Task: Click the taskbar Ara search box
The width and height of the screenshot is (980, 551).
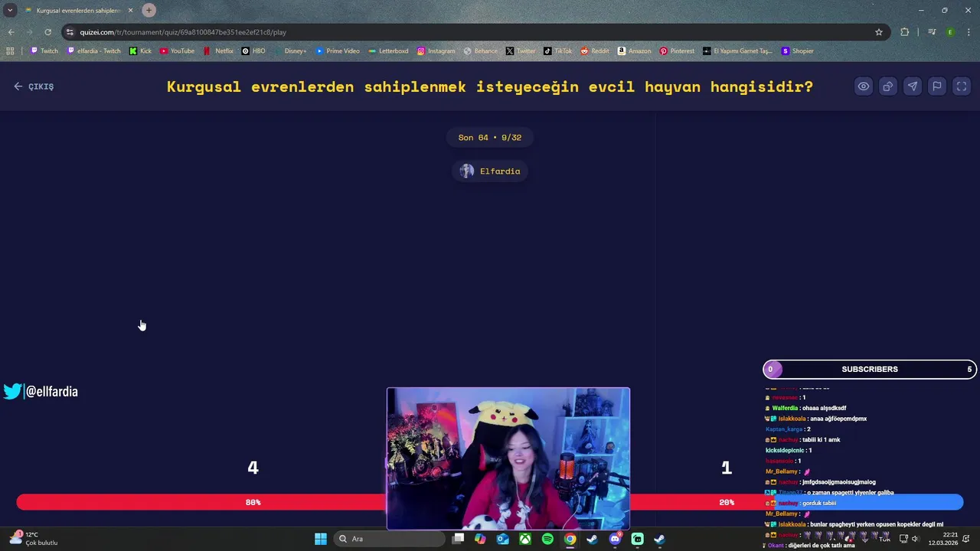Action: click(390, 539)
